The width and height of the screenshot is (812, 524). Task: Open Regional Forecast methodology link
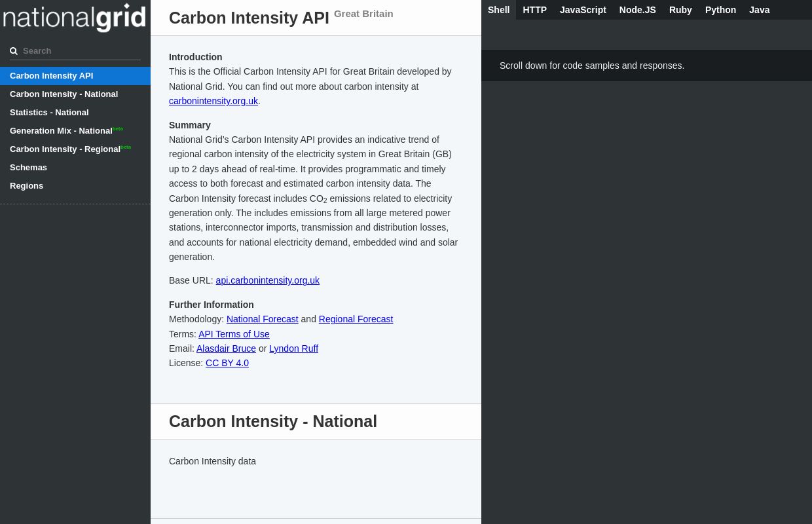point(356,319)
